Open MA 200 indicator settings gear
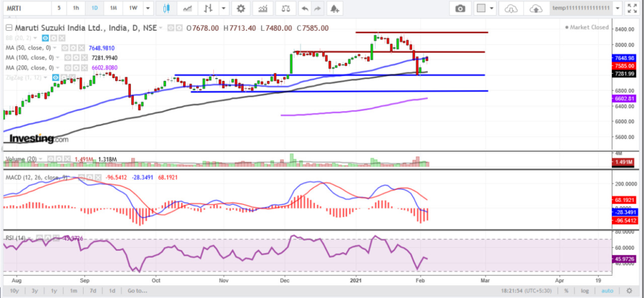644x298 pixels. (76, 67)
